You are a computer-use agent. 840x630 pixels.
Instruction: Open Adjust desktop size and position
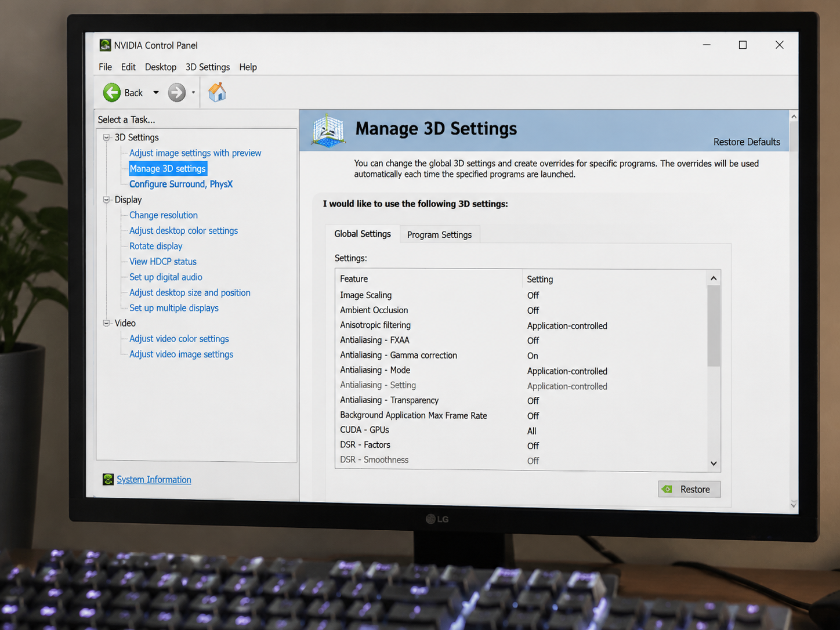(x=190, y=292)
